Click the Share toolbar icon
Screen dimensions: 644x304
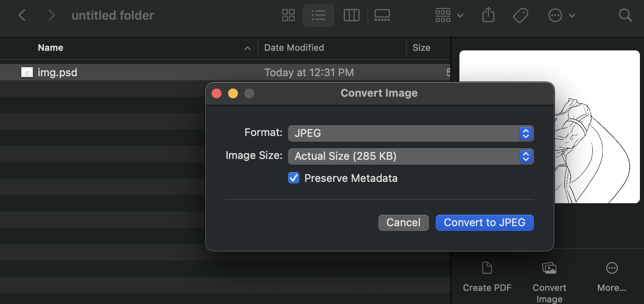[488, 16]
